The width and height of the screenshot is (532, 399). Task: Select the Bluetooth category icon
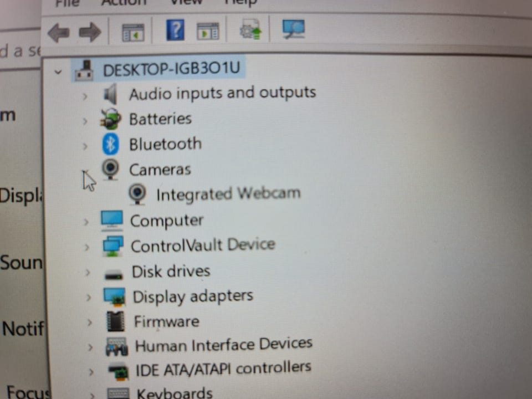click(111, 144)
